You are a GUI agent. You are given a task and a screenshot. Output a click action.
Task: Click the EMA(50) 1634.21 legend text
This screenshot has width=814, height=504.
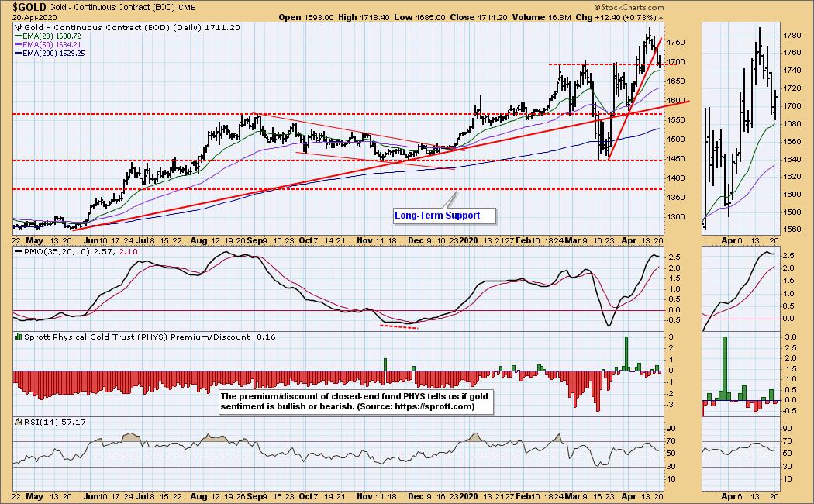[x=51, y=45]
